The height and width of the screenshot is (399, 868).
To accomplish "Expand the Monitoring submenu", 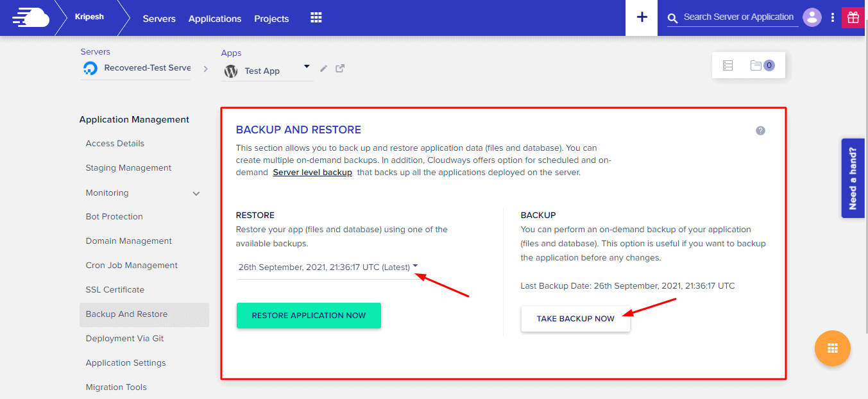I will coord(196,193).
